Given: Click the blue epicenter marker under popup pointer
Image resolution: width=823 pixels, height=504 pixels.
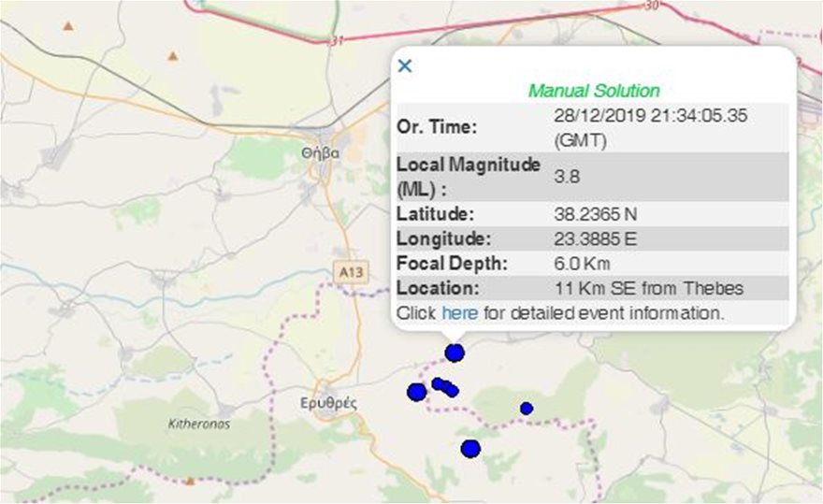Looking at the screenshot, I should click(455, 353).
